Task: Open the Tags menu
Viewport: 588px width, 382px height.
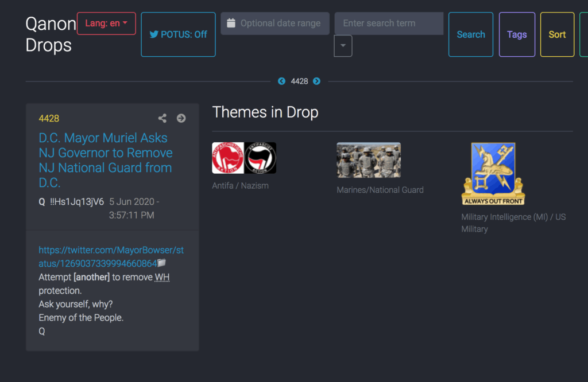Action: point(517,34)
